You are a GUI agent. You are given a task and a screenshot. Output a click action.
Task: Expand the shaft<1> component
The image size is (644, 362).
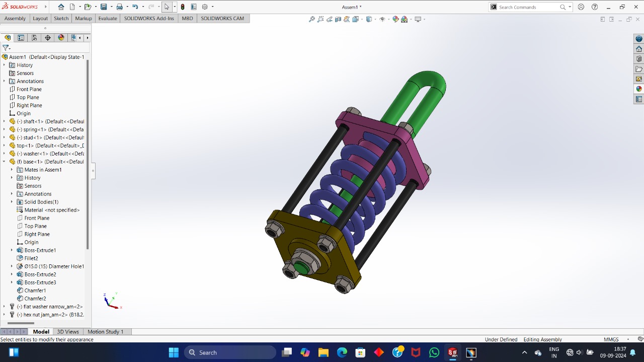click(5, 121)
